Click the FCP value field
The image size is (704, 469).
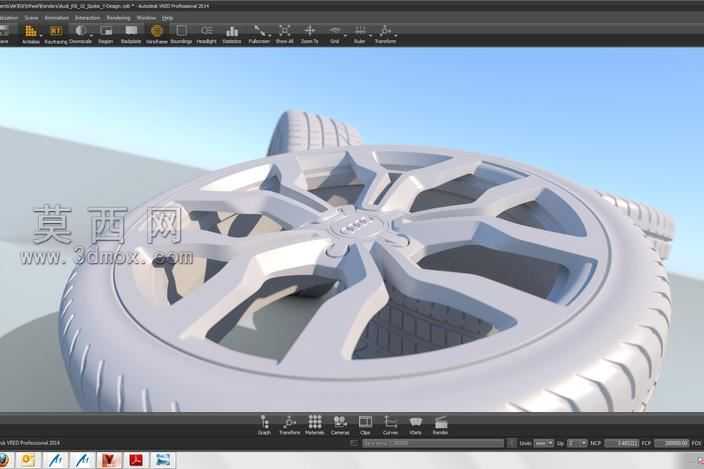tap(672, 443)
